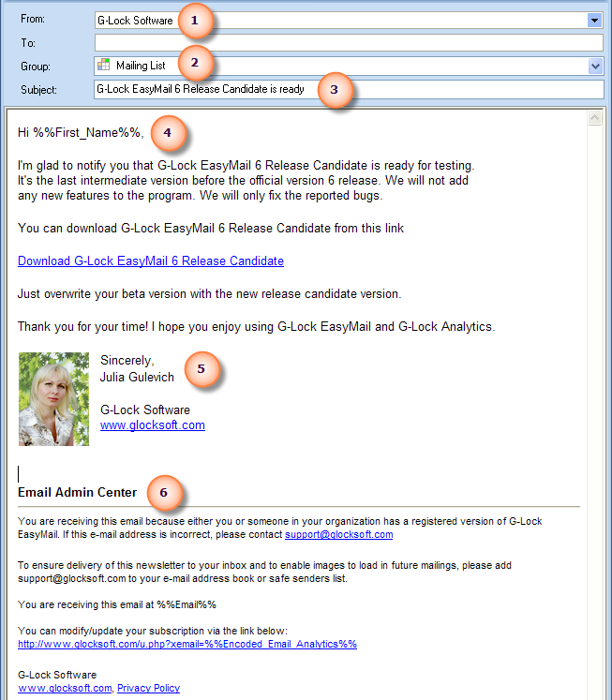This screenshot has height=700, width=612.
Task: Open the From sender dropdown arrow
Action: point(594,20)
